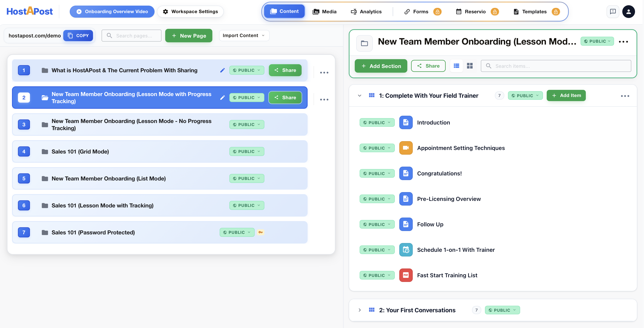The height and width of the screenshot is (328, 644).
Task: Focus the Search pages field
Action: [132, 36]
